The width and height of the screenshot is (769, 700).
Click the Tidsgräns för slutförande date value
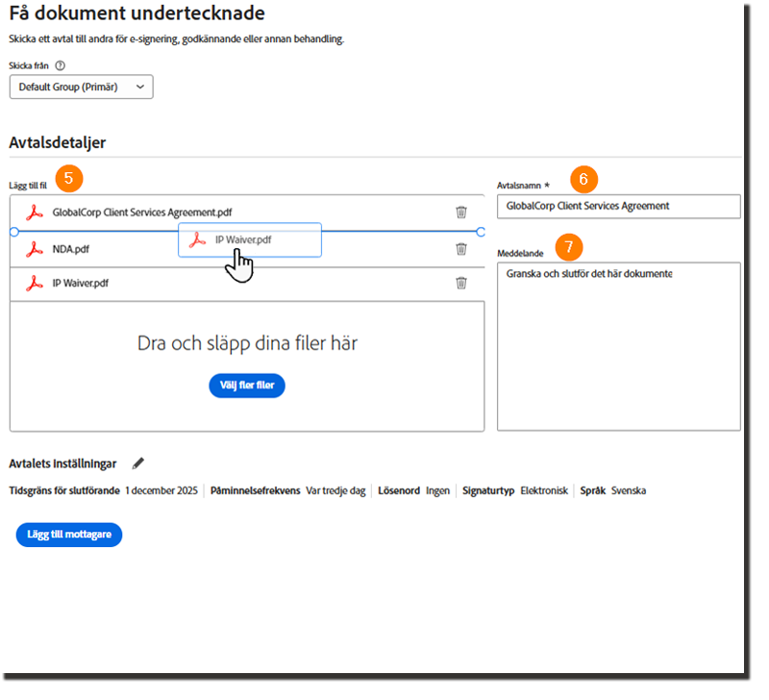pos(161,490)
